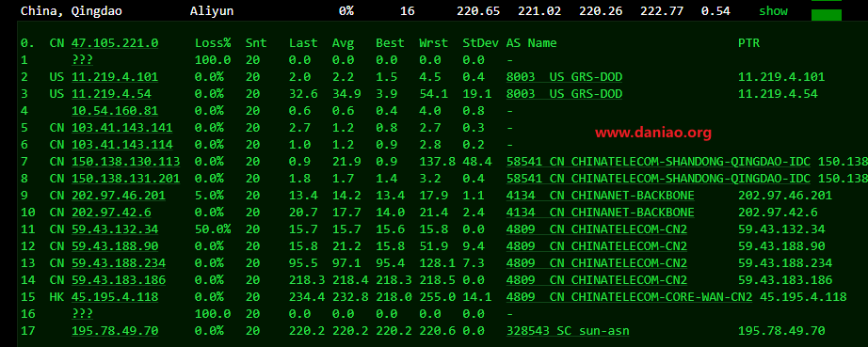This screenshot has width=868, height=347.
Task: Open IP link 59.43.188.234 in hop 13
Action: (119, 263)
